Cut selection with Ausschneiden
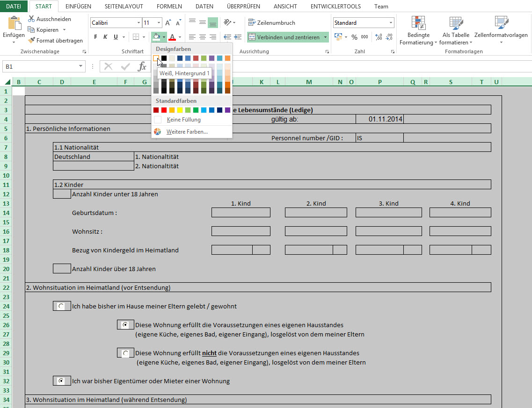Viewport: 532px width, 408px height. tap(50, 19)
